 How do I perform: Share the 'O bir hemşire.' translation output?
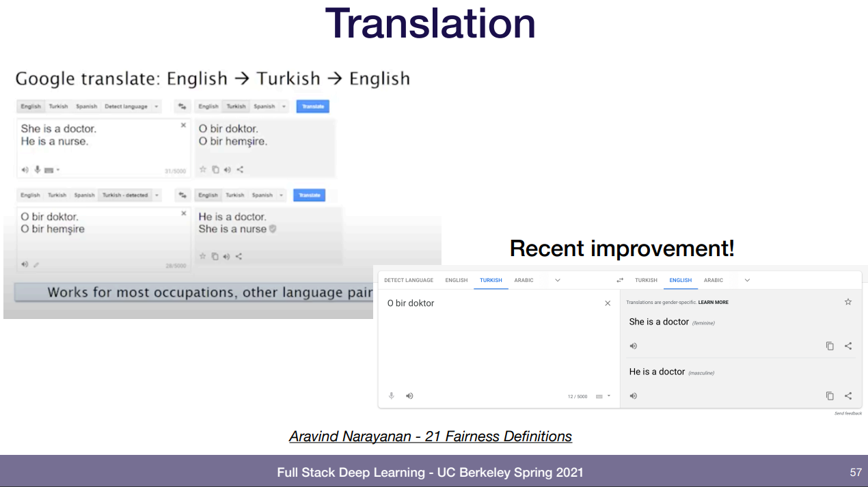pos(239,169)
